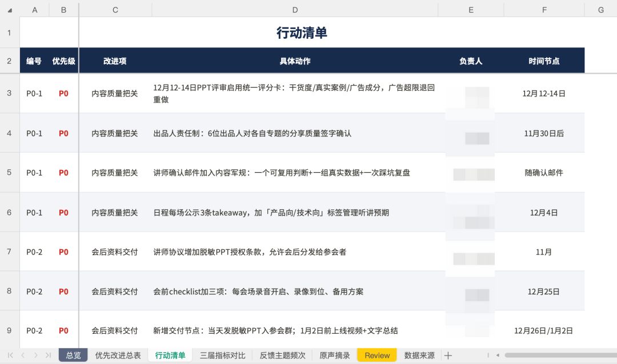Click the 讲师协议增加脱敏PPT授权条款 cell
This screenshot has height=364, width=617.
pos(295,252)
